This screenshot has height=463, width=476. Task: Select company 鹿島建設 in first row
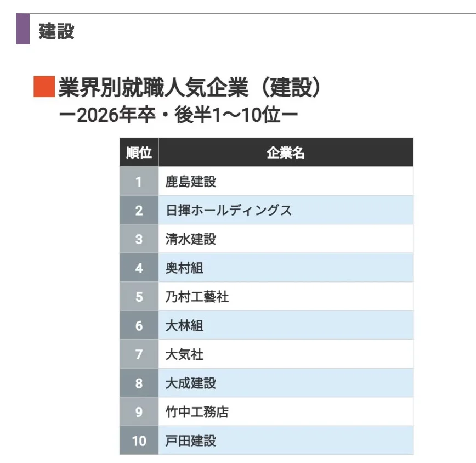(x=191, y=182)
